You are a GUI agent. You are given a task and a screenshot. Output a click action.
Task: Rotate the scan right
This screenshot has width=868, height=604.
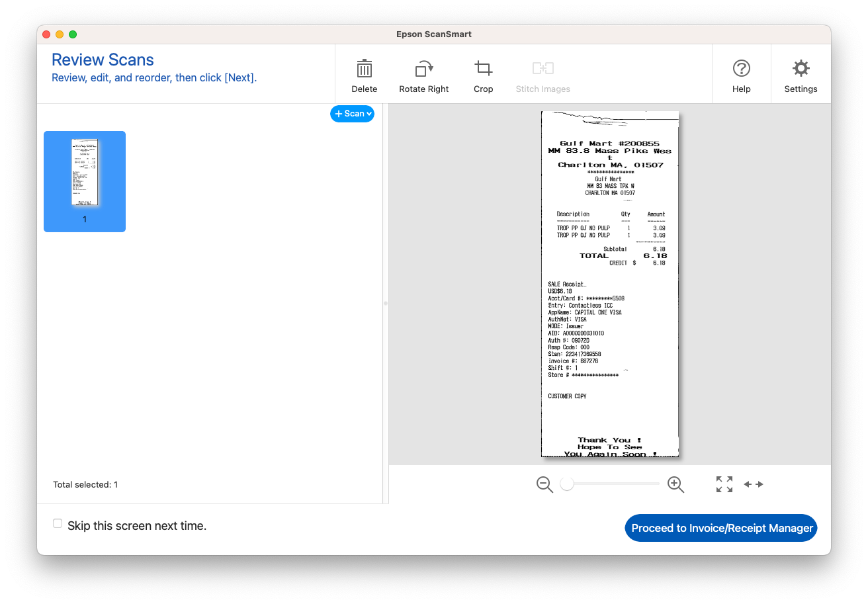pos(423,76)
